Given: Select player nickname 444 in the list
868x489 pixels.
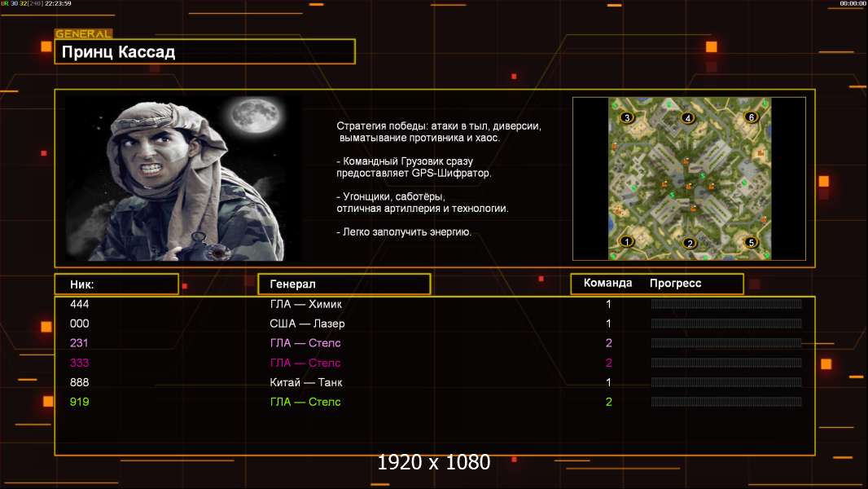Looking at the screenshot, I should click(x=80, y=304).
